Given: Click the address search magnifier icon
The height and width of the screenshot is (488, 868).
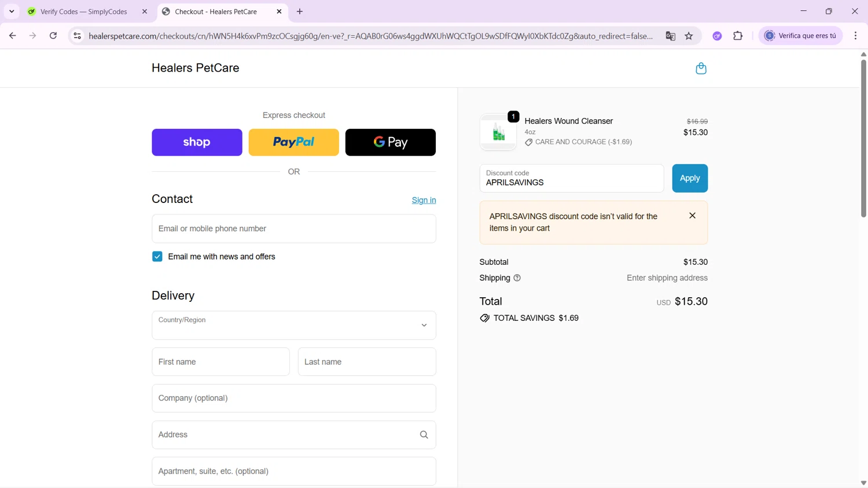Looking at the screenshot, I should click(x=424, y=435).
